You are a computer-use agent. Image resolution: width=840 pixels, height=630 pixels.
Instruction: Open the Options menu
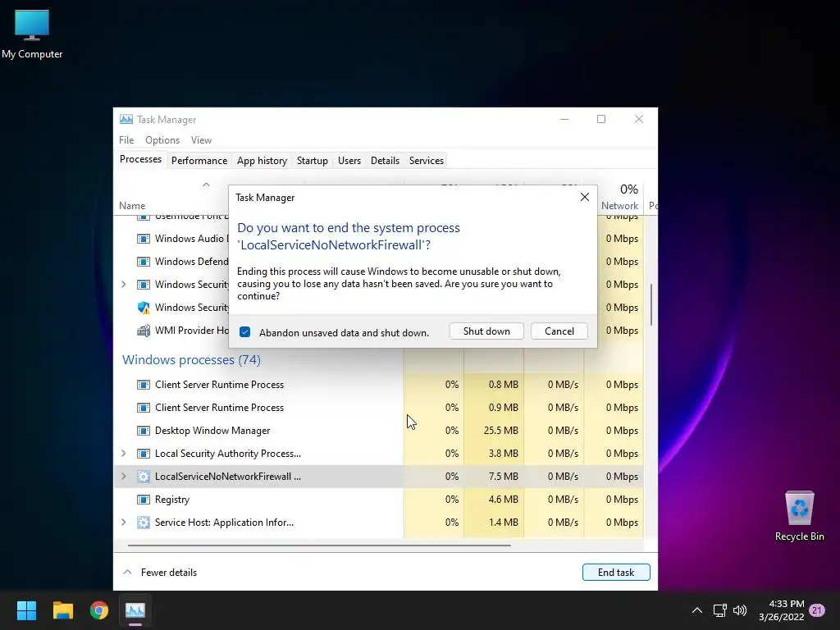tap(162, 140)
